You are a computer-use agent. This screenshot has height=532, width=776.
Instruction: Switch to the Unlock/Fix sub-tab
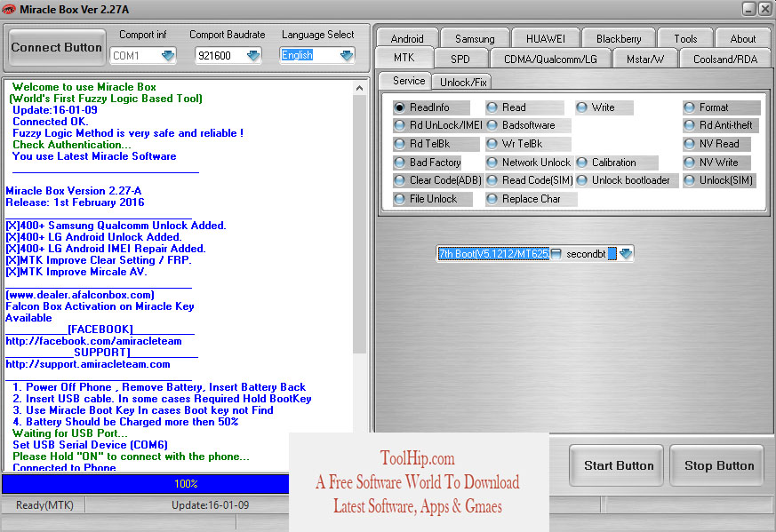(x=463, y=82)
